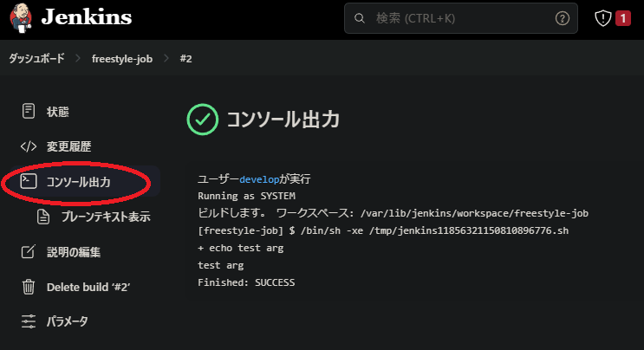
Task: Click the workspace path /var/lib/jenkins/workspace/freestyle-job
Action: (x=474, y=213)
